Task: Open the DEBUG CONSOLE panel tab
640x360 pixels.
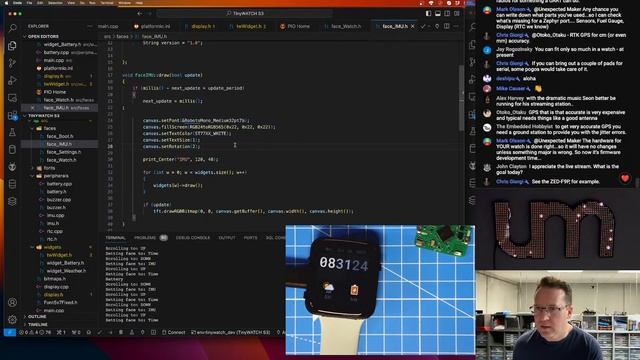Action: [193, 238]
